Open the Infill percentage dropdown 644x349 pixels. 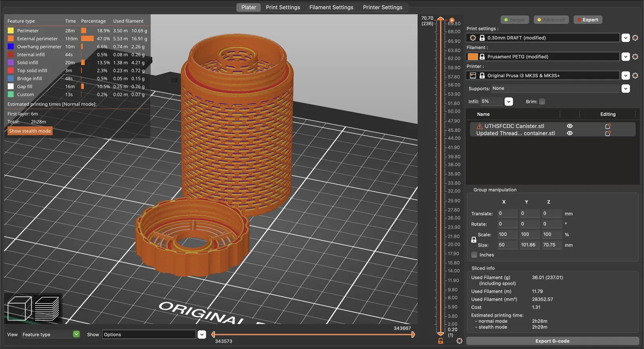click(509, 102)
